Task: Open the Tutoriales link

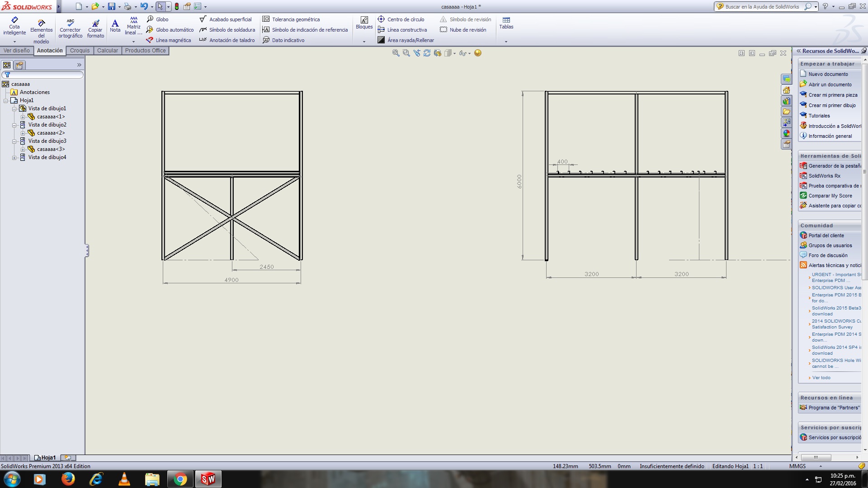Action: 819,116
